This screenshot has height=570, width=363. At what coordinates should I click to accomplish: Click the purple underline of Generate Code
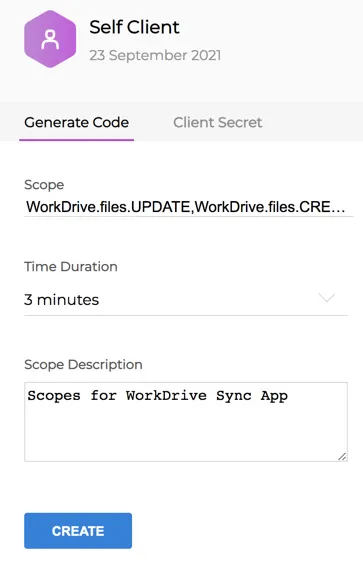(76, 140)
